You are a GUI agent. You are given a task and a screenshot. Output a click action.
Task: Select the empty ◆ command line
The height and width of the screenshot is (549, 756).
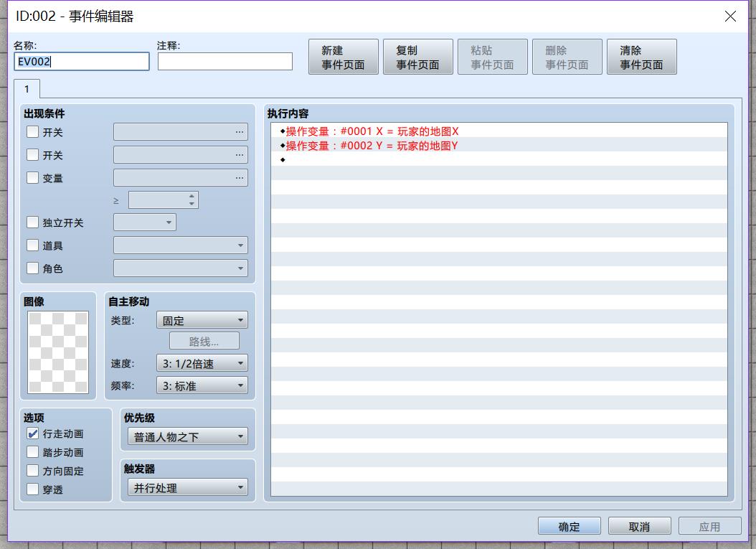tap(499, 159)
